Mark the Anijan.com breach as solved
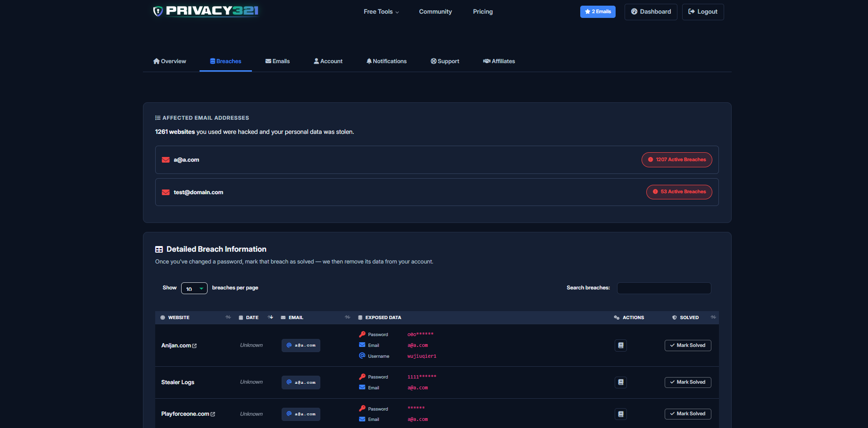The height and width of the screenshot is (428, 868). click(688, 346)
